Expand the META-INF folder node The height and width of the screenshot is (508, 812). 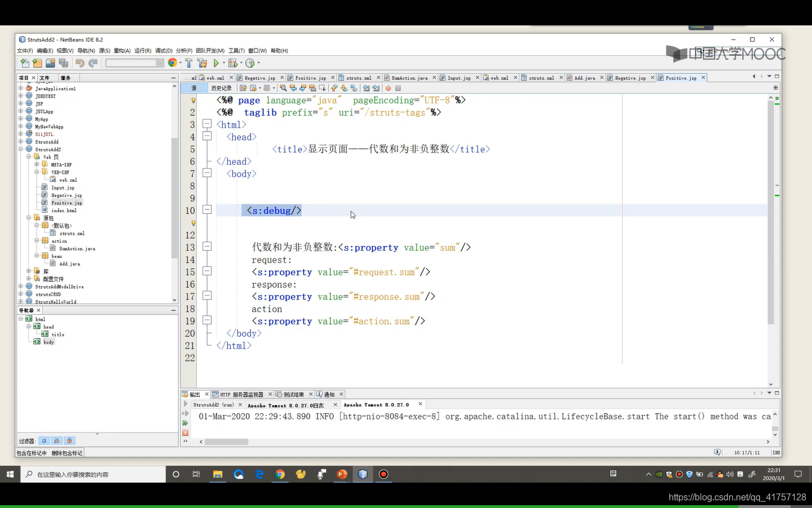[37, 164]
